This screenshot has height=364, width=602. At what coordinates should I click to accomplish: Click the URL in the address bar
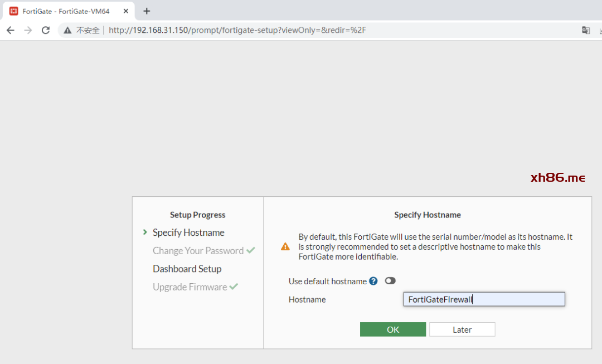click(x=237, y=30)
